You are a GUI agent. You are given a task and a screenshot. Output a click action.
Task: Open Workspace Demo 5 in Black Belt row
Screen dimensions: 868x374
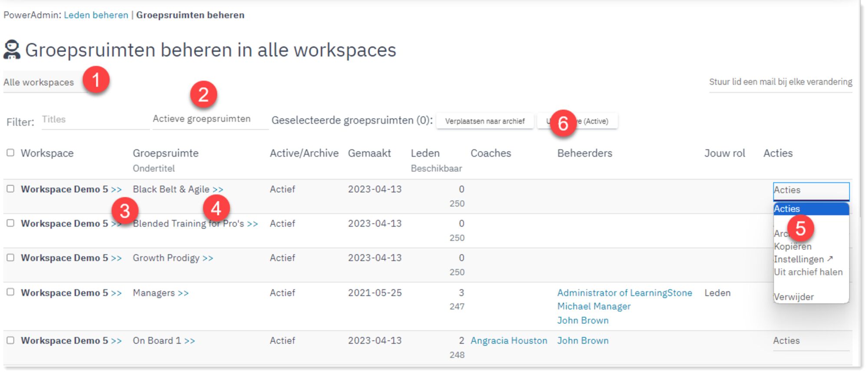71,189
